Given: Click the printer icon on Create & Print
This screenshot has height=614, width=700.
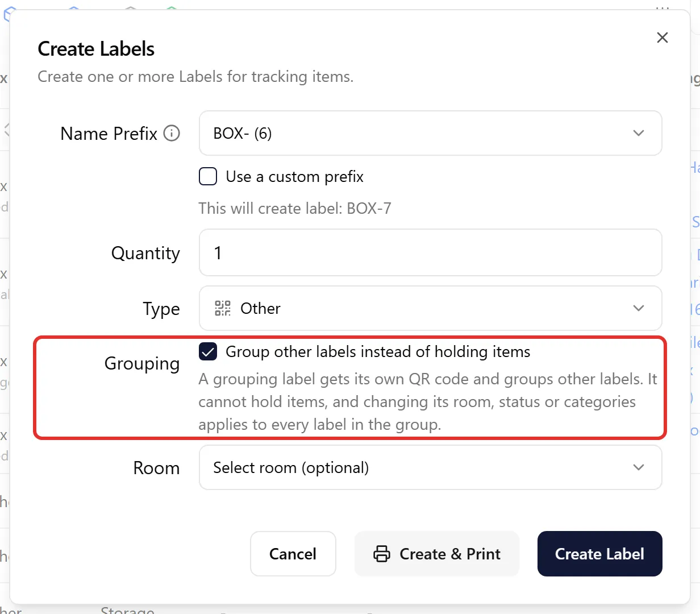Looking at the screenshot, I should pos(382,554).
